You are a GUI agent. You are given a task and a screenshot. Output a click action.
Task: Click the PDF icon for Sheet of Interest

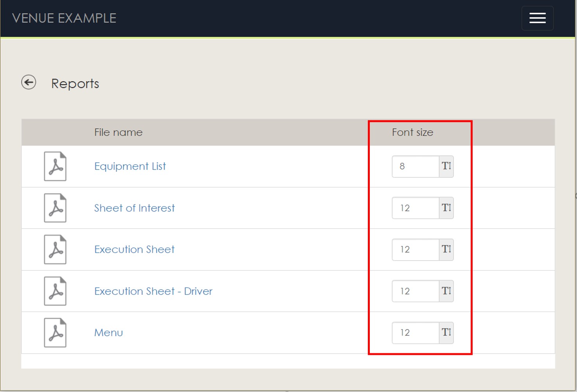tap(55, 208)
